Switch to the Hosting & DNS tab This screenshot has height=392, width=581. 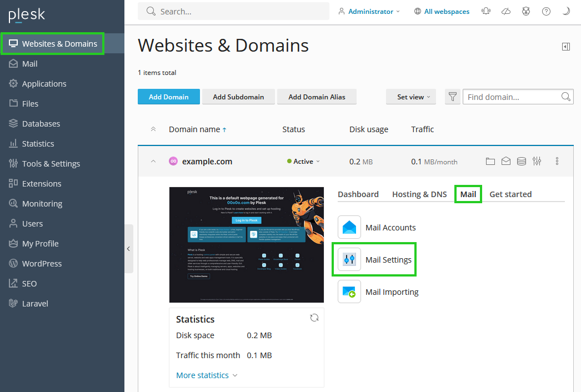point(419,194)
